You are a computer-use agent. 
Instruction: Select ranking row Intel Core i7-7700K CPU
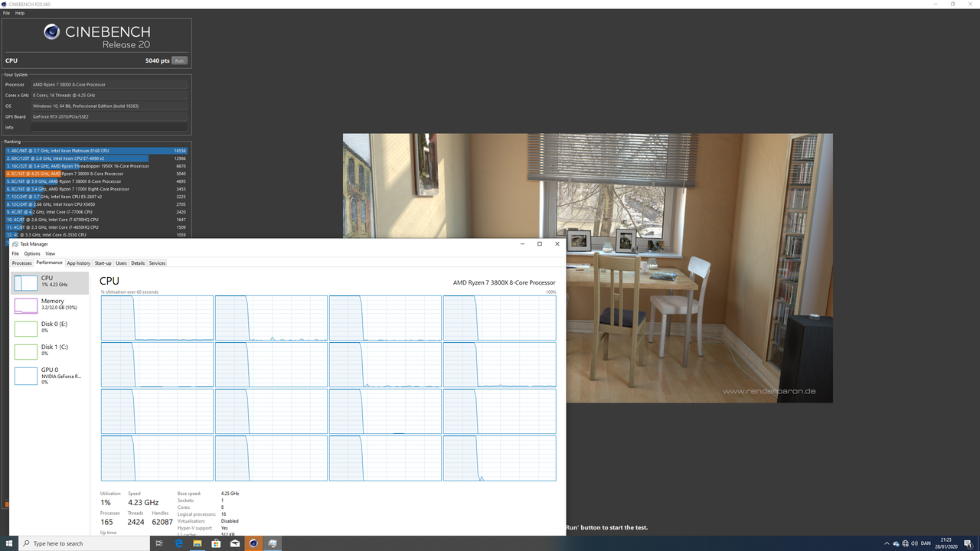coord(96,212)
